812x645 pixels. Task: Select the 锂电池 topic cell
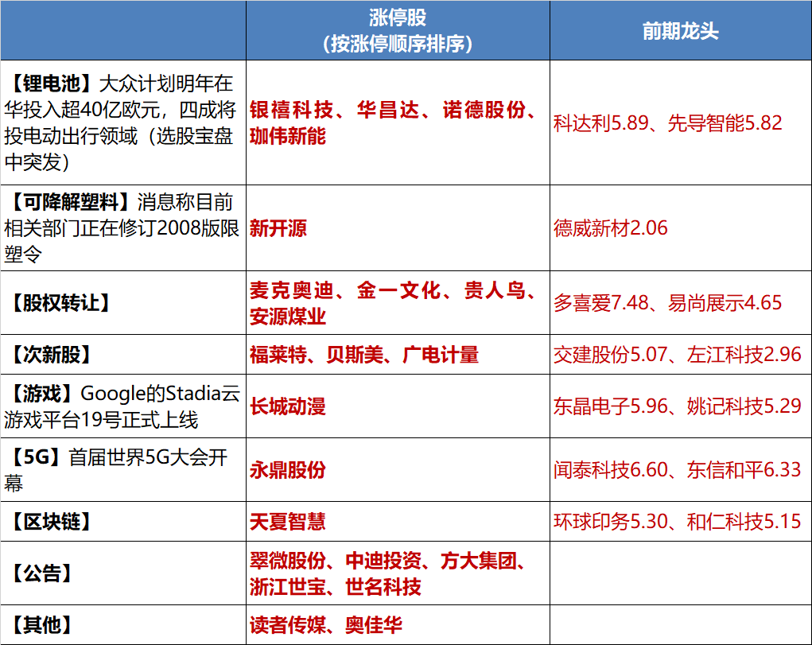(123, 122)
